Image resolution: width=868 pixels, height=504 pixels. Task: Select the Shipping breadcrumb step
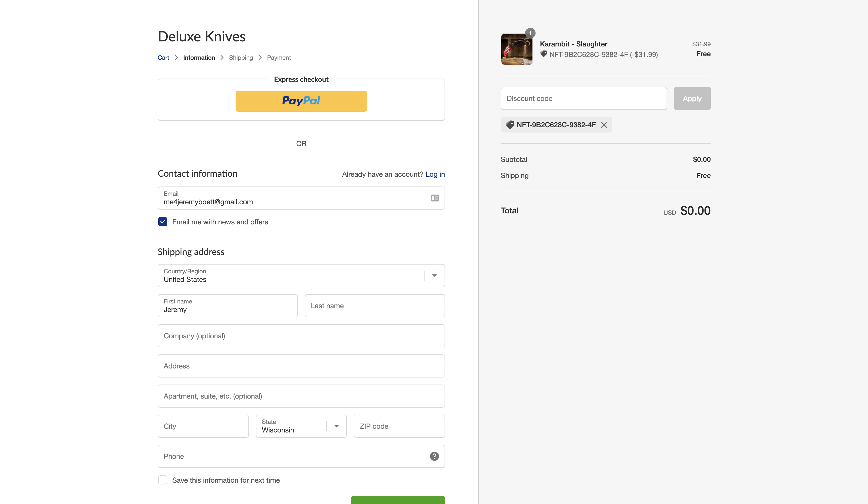pyautogui.click(x=241, y=57)
